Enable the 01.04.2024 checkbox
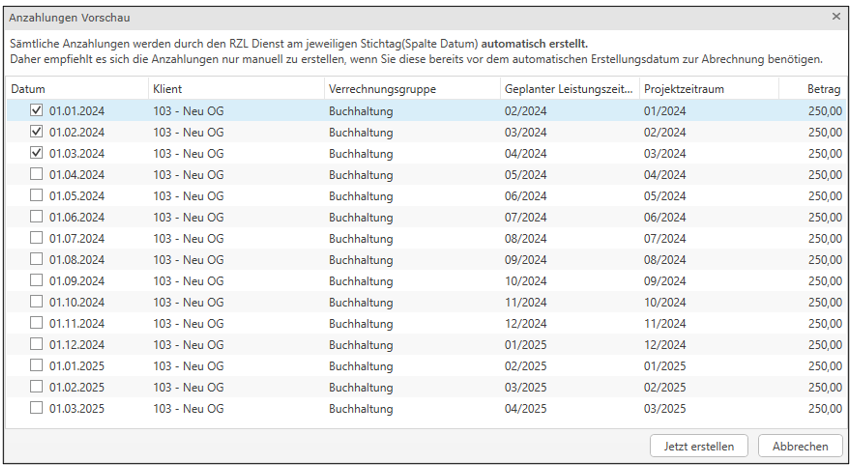The width and height of the screenshot is (854, 467). coord(37,174)
